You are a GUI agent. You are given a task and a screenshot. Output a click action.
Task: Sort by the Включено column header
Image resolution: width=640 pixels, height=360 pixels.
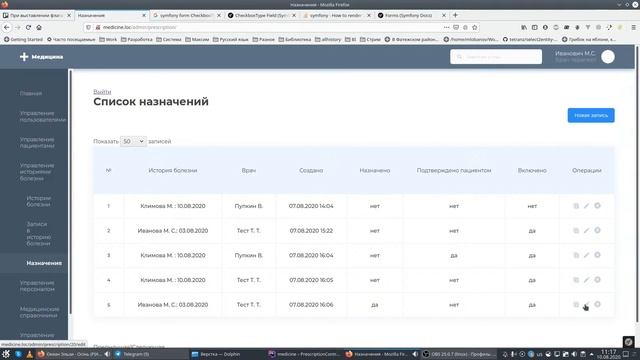[532, 171]
